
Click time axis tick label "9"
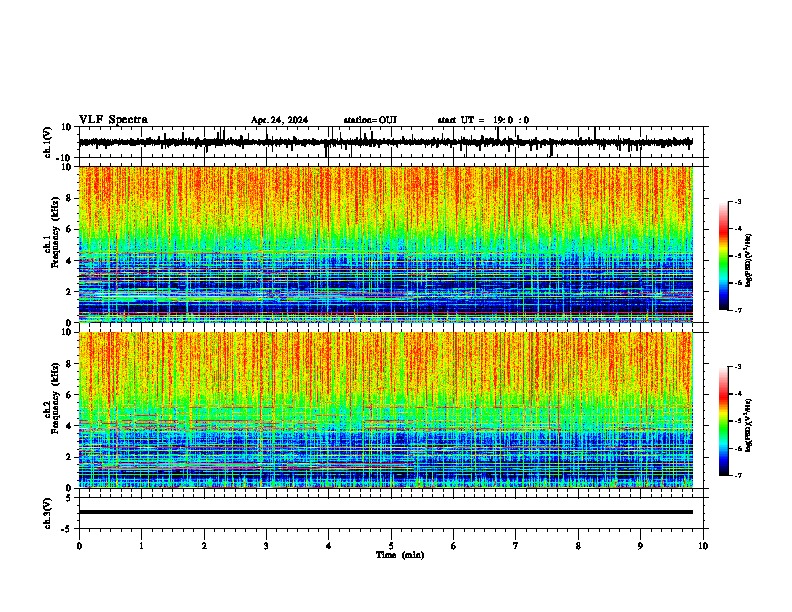click(x=640, y=546)
